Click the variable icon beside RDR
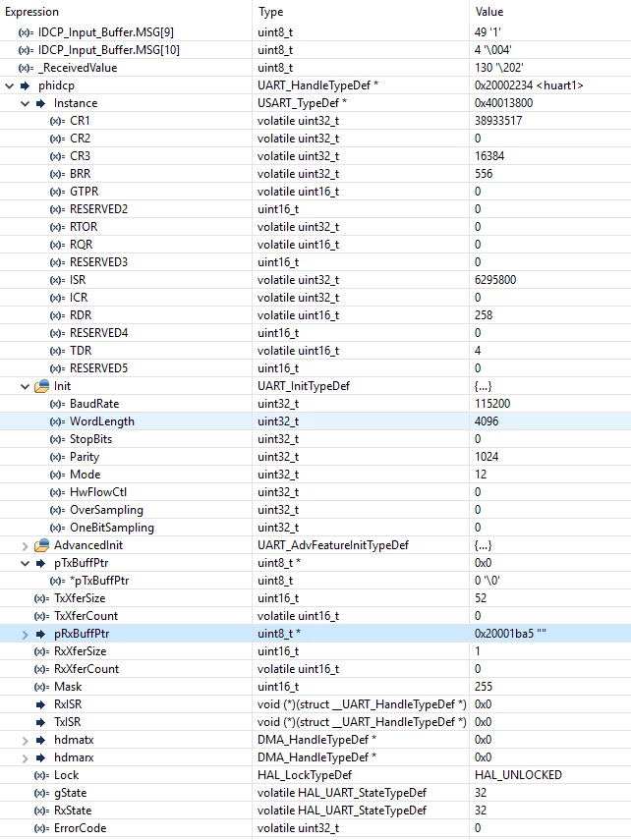Image resolution: width=631 pixels, height=840 pixels. [x=57, y=315]
